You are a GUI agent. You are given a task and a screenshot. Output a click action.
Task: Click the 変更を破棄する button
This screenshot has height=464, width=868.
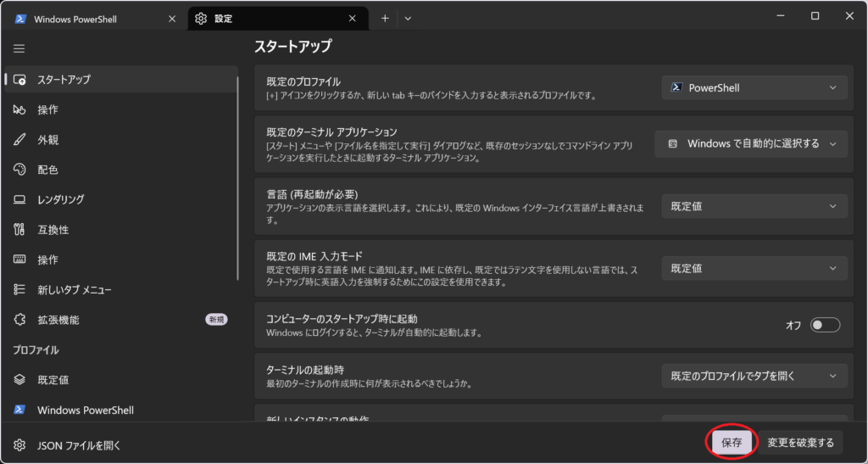click(x=800, y=443)
